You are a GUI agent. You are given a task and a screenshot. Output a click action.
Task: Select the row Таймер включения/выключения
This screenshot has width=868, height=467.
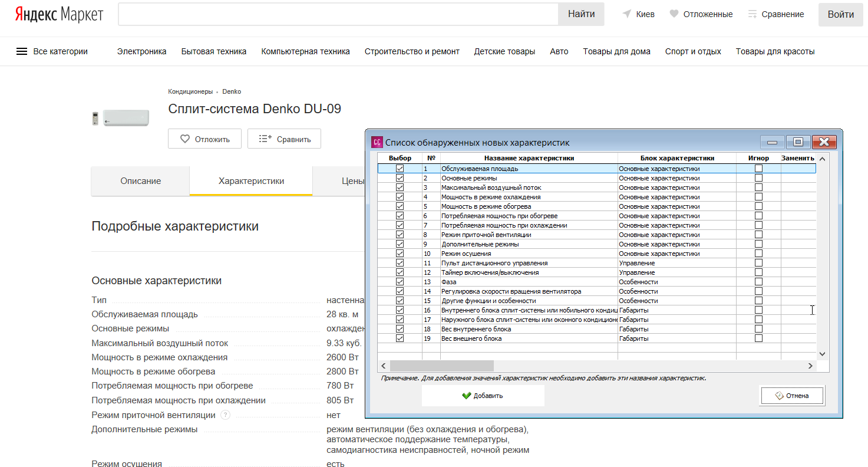click(x=597, y=272)
